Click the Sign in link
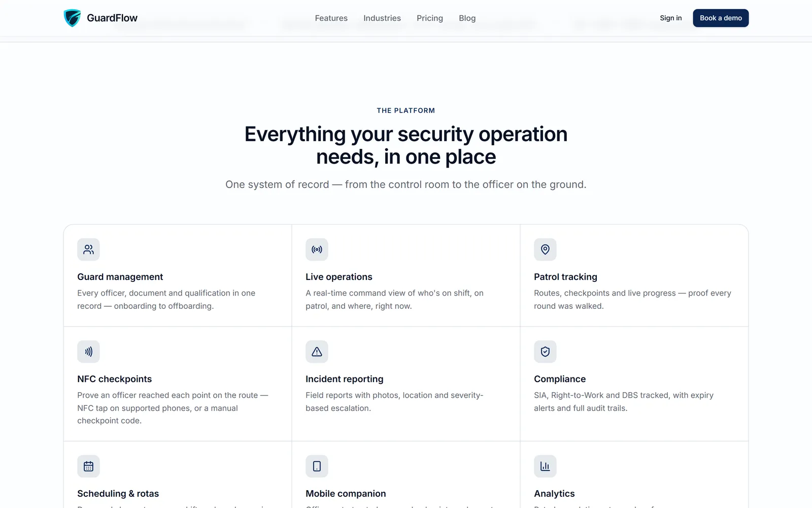The image size is (812, 508). coord(671,18)
